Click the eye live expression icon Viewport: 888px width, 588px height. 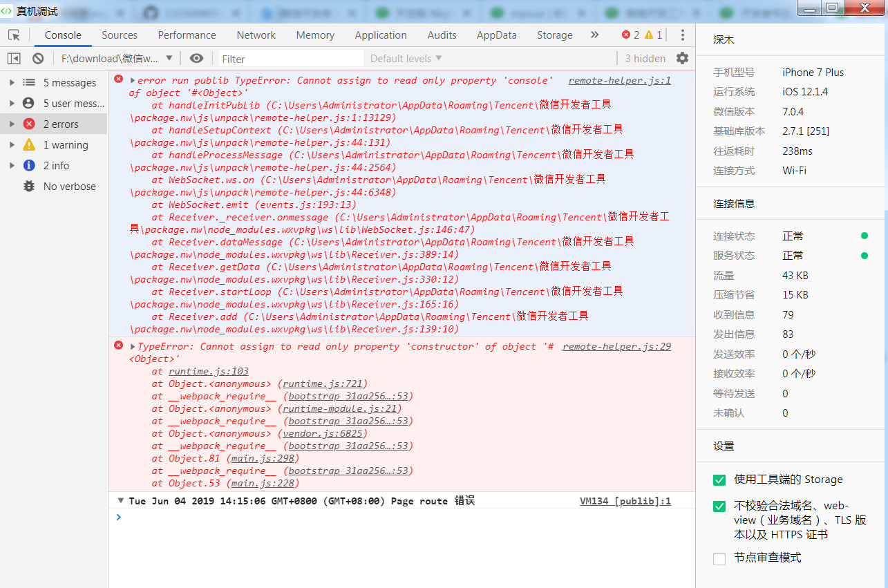[x=197, y=59]
